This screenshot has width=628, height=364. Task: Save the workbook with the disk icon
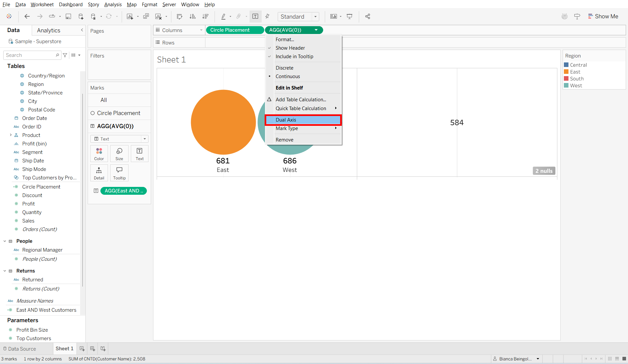[x=68, y=16]
